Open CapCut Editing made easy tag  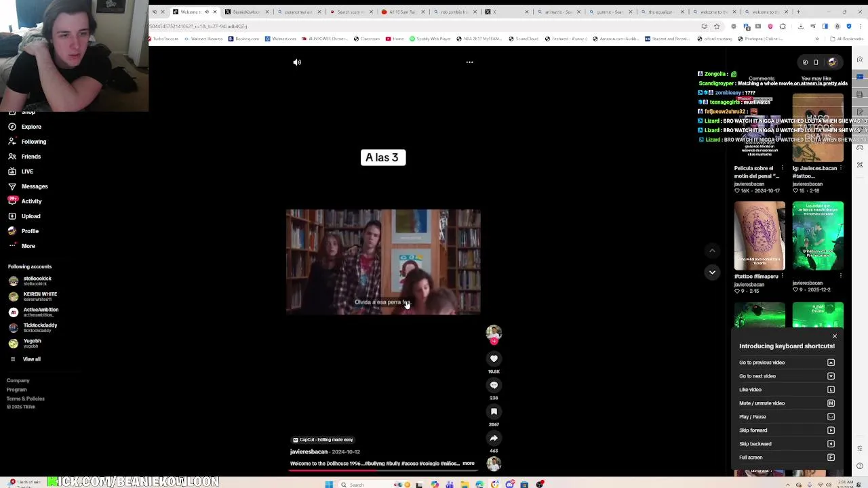tap(323, 440)
